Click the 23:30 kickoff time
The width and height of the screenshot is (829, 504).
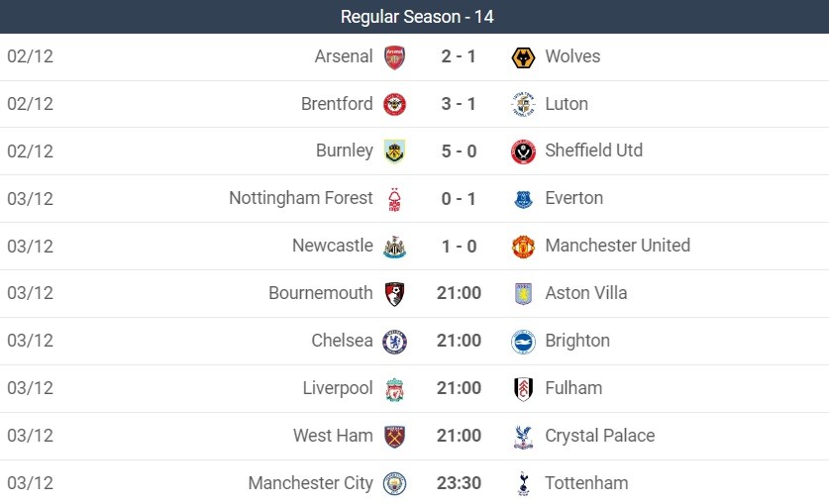pos(459,483)
